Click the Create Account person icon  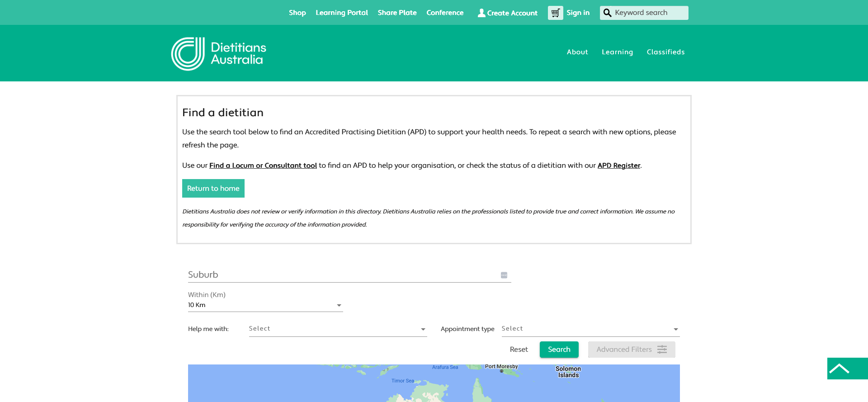point(481,13)
